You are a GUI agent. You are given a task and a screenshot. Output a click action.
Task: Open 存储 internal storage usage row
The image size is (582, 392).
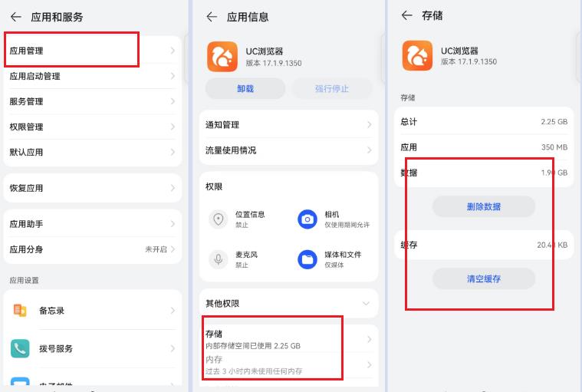288,339
